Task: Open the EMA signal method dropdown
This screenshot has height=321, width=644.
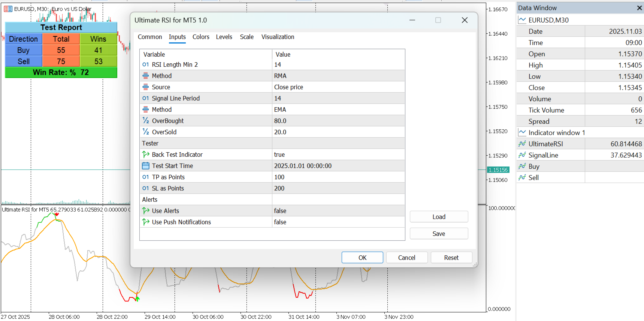Action: click(339, 109)
